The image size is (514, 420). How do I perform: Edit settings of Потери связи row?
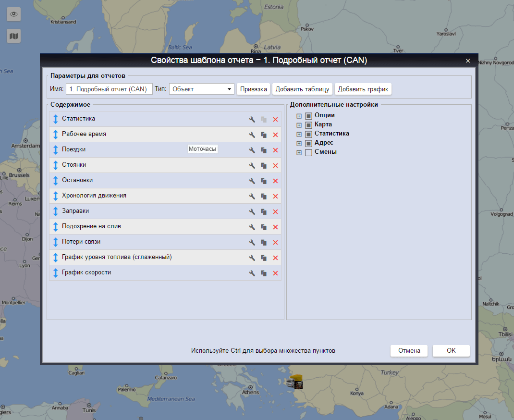(252, 243)
